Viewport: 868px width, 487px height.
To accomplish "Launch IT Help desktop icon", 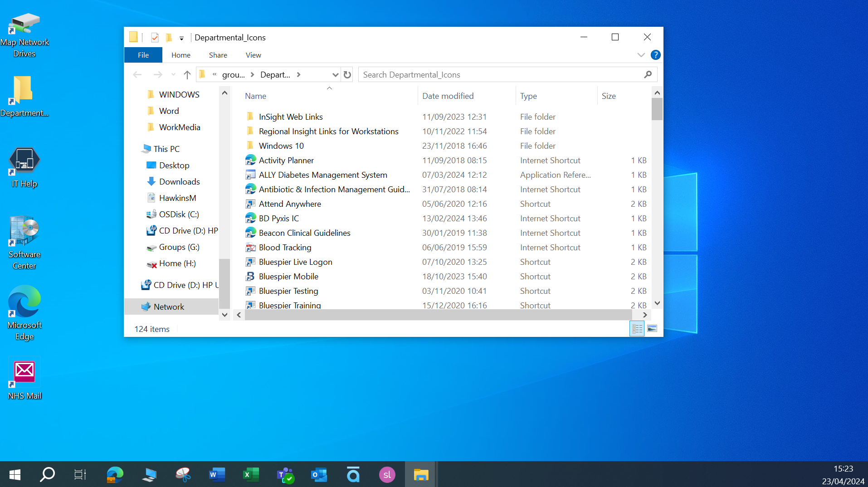I will (x=24, y=167).
